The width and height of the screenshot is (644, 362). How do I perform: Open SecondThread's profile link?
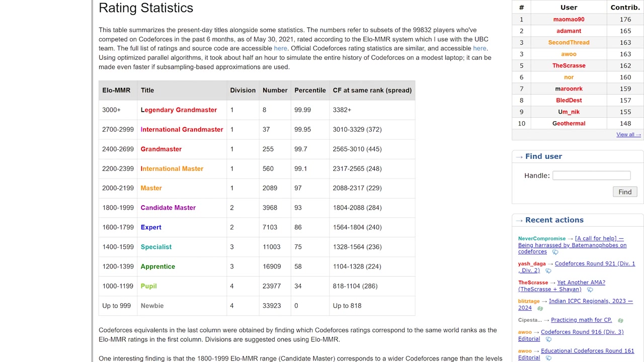pyautogui.click(x=569, y=42)
